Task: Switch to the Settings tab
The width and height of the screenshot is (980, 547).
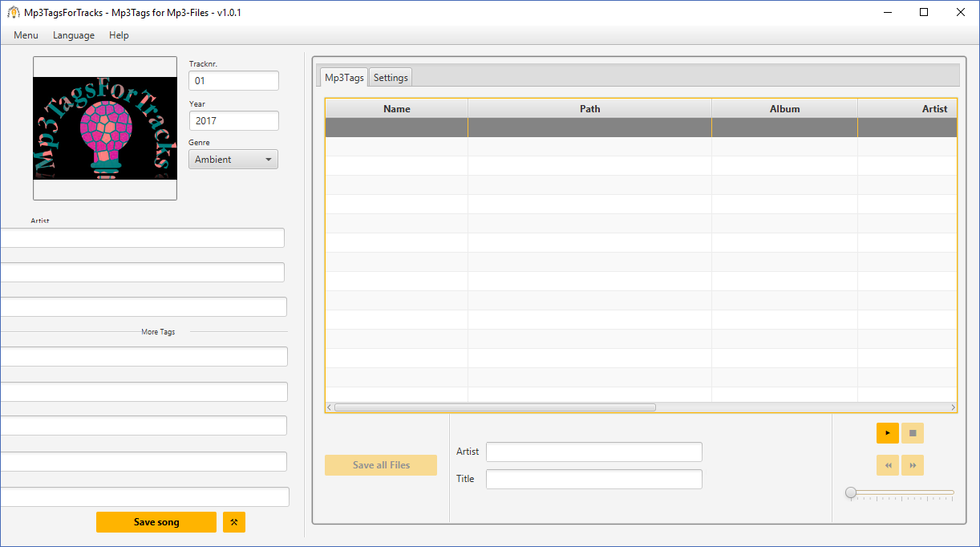Action: pyautogui.click(x=391, y=78)
